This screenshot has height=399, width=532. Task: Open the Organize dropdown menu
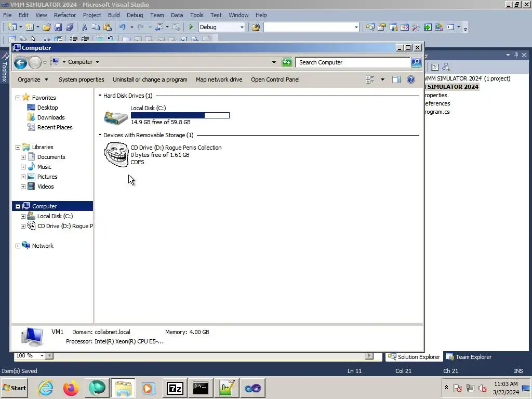point(33,79)
